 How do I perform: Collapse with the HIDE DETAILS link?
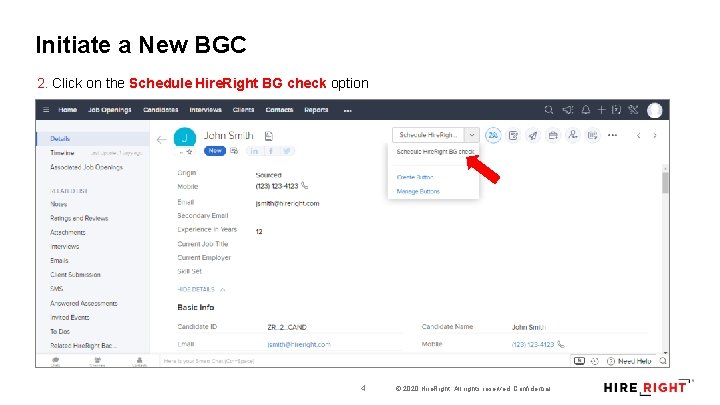pyautogui.click(x=201, y=289)
